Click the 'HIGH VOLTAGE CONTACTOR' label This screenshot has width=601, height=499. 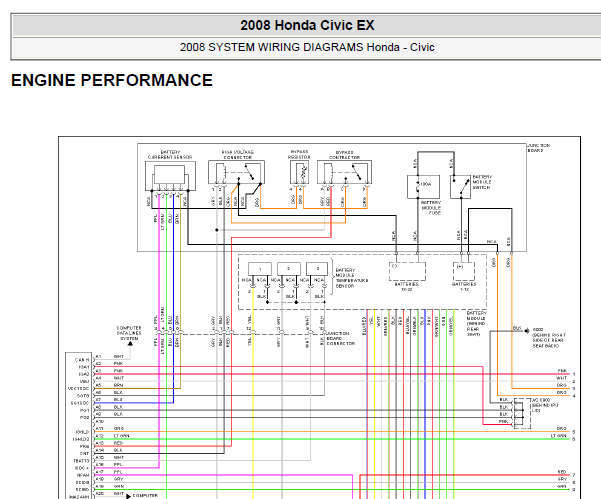pyautogui.click(x=238, y=154)
